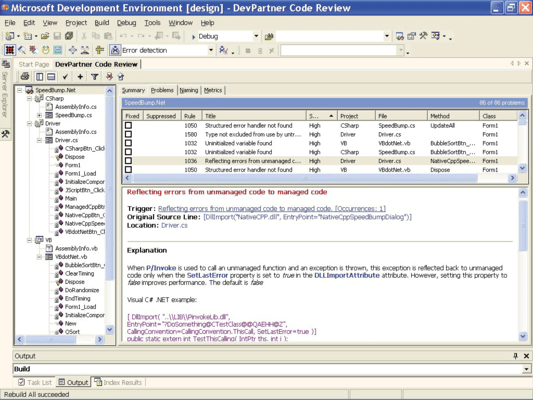Click the Open File folder icon
Image resolution: width=533 pixels, height=400 pixels.
pyautogui.click(x=45, y=36)
